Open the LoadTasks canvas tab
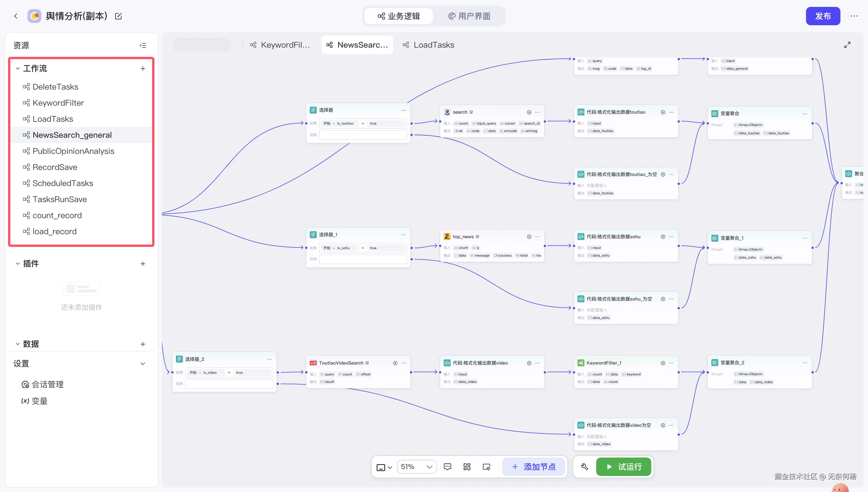 (x=429, y=45)
